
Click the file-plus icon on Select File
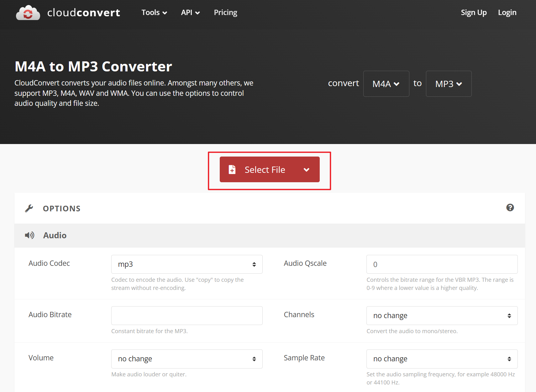(232, 169)
